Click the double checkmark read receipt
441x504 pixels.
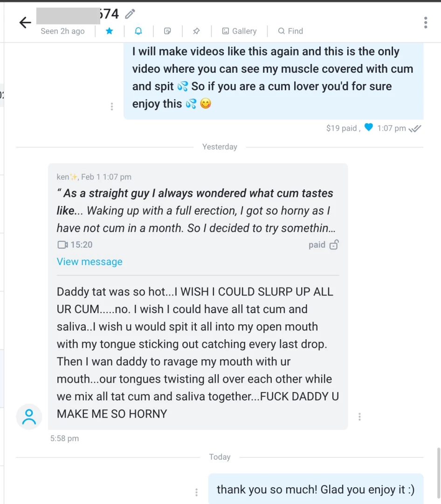coord(414,128)
